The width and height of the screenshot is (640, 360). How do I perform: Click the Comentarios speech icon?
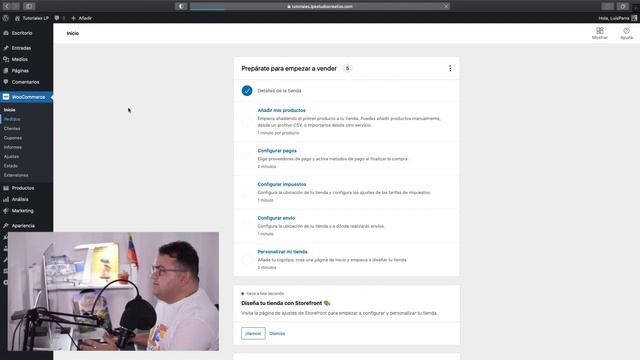pos(6,82)
